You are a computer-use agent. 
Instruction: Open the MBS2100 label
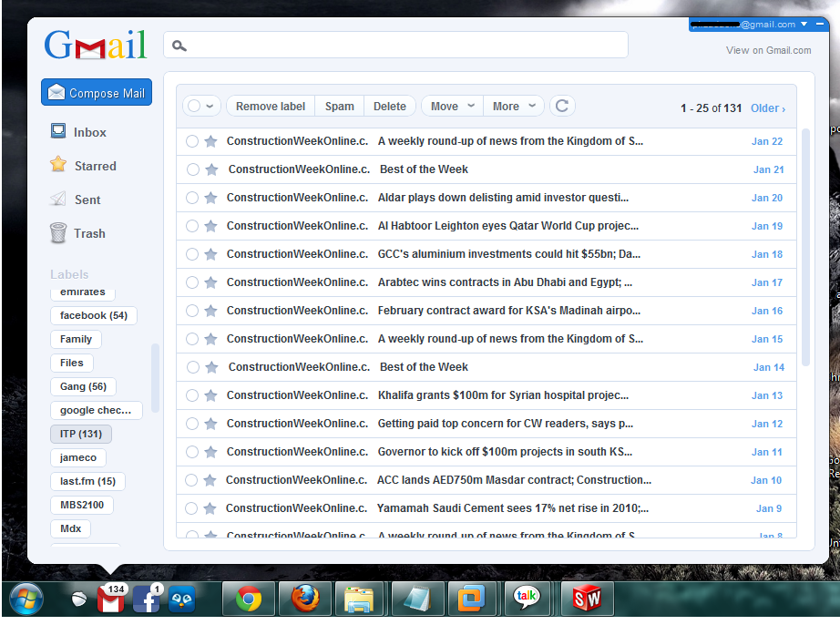(x=82, y=505)
